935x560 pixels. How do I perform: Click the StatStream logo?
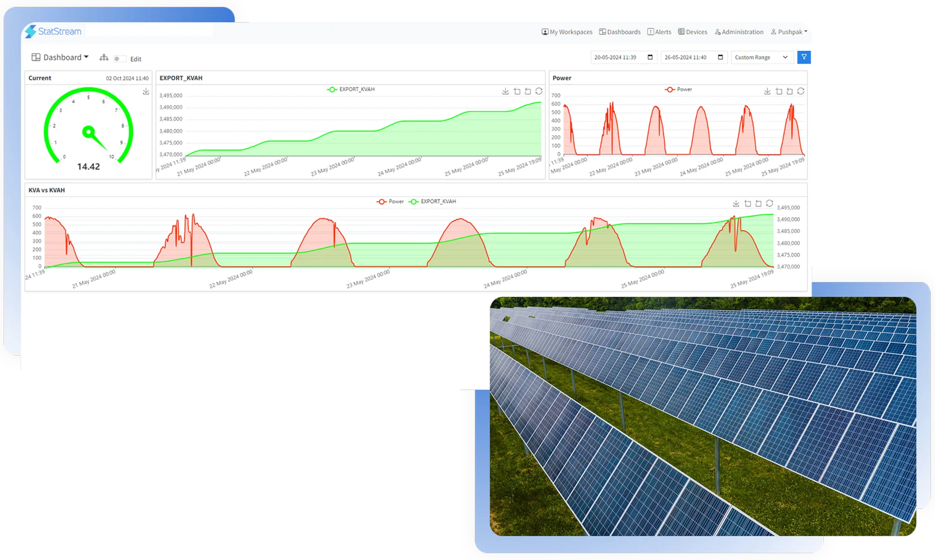point(53,31)
